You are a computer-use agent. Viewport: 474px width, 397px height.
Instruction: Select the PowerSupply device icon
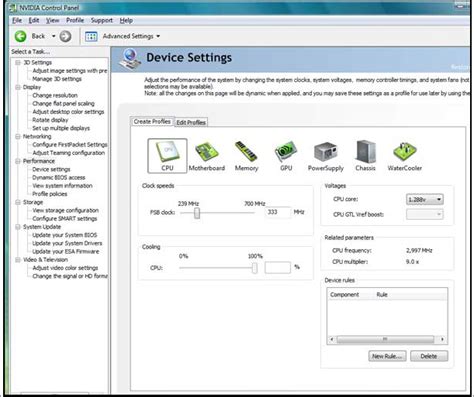(x=326, y=156)
